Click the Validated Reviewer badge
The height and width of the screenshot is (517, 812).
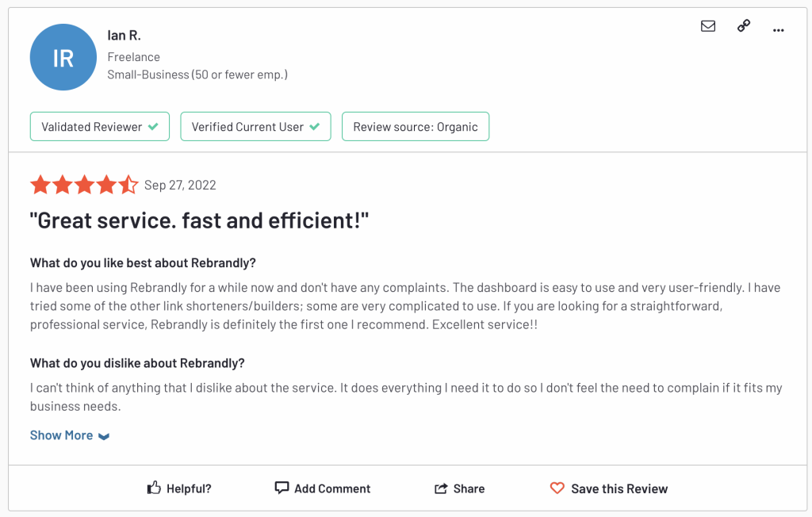point(100,127)
